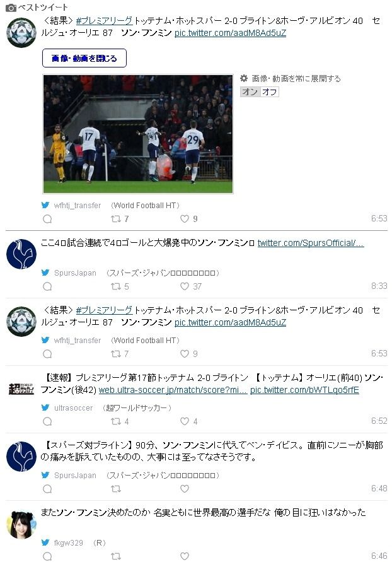Open the wfhtj_transfer username under the photo

(78, 206)
